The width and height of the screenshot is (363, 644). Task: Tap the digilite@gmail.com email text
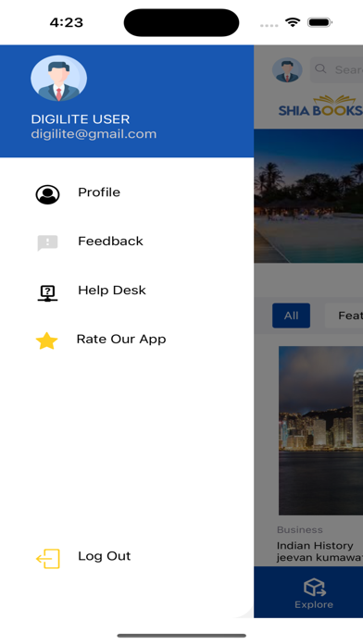(x=94, y=134)
